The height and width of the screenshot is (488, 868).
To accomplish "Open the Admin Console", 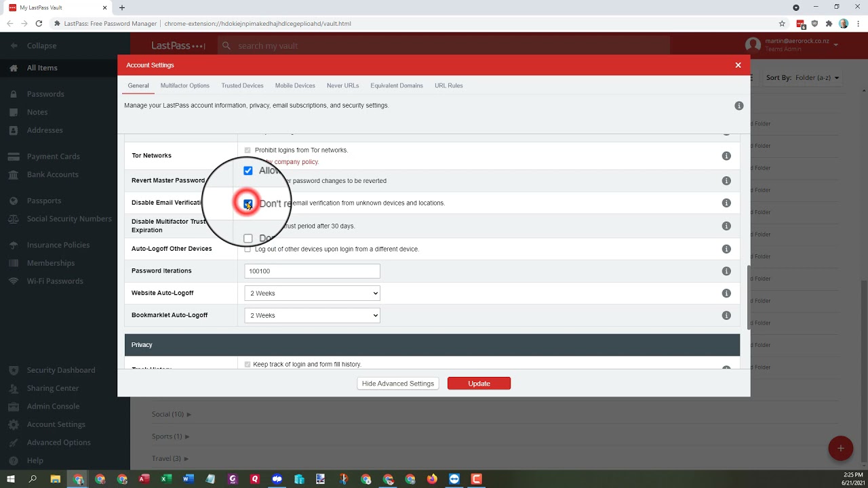I will pos(44,406).
